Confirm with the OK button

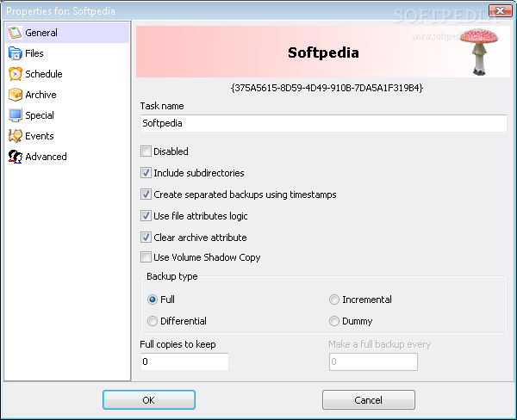[x=149, y=400]
